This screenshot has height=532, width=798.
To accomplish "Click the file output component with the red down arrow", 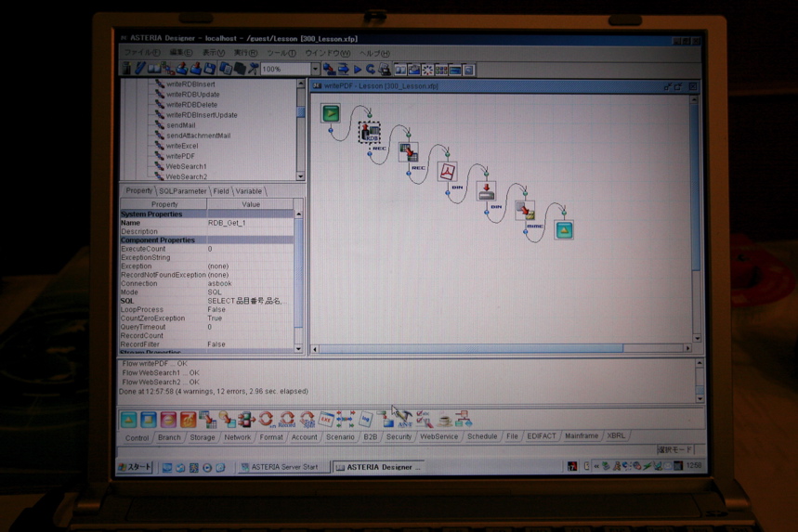I will click(486, 190).
